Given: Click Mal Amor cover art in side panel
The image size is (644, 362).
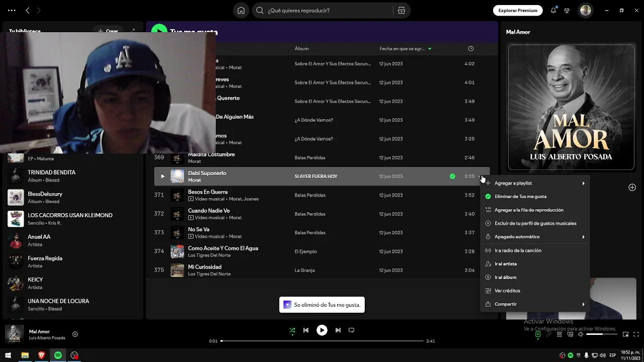Looking at the screenshot, I should [x=571, y=107].
